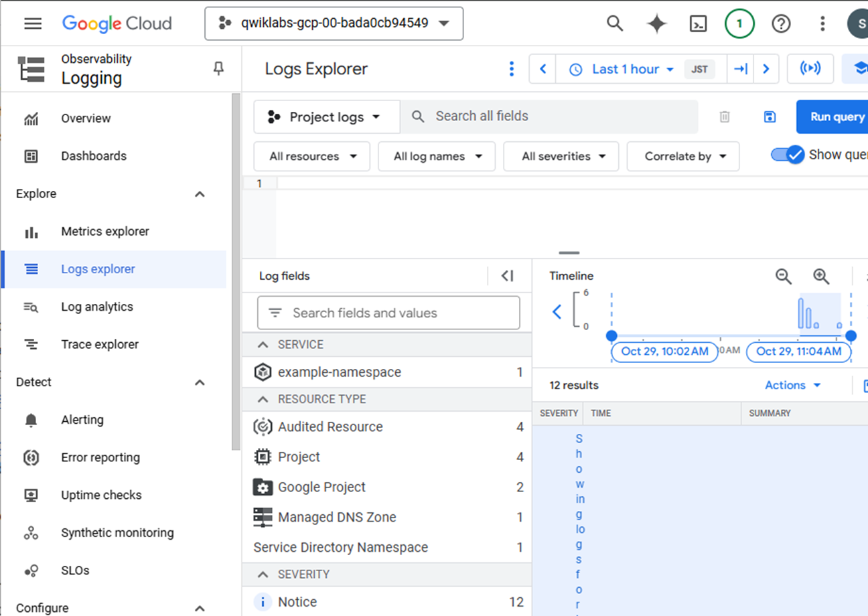Clear the query with trash icon
868x616 pixels.
click(x=725, y=117)
